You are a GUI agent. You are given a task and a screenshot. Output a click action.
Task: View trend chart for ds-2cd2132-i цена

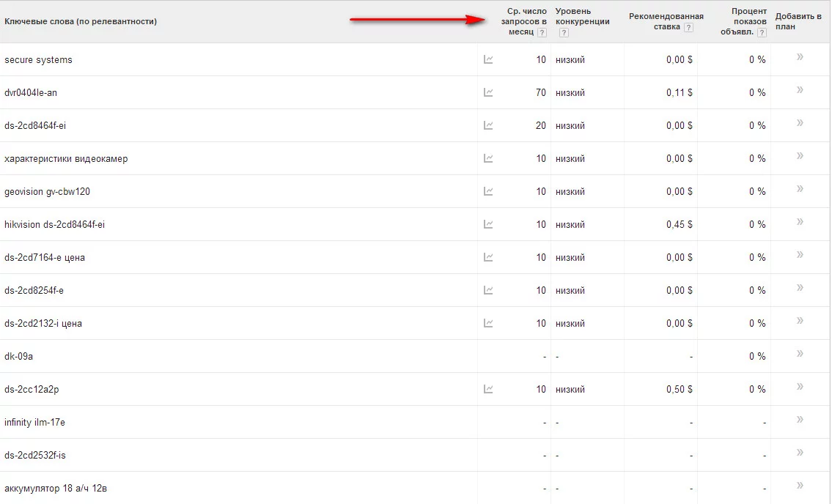(x=488, y=323)
